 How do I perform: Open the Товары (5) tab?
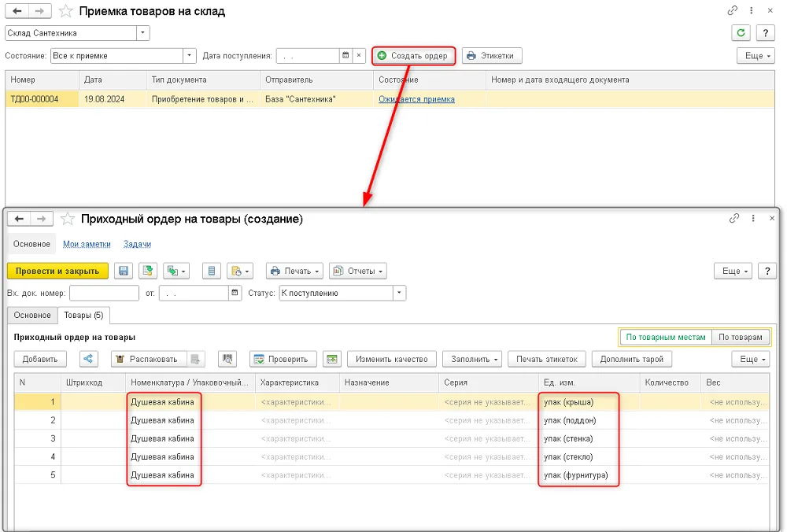[x=84, y=315]
